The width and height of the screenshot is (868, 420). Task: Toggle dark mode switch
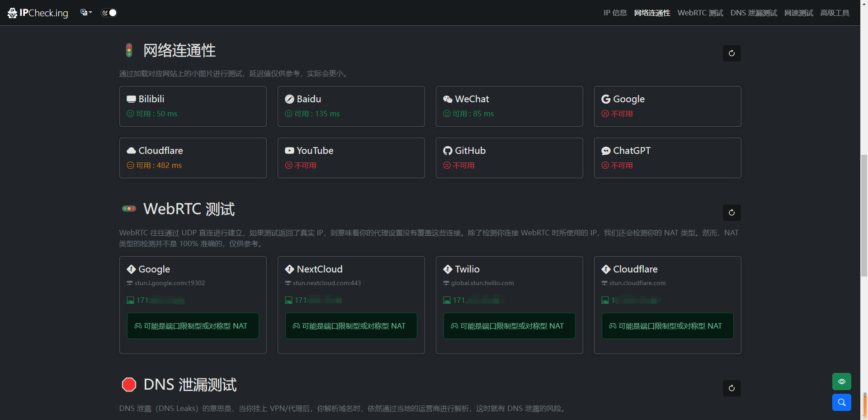point(109,13)
